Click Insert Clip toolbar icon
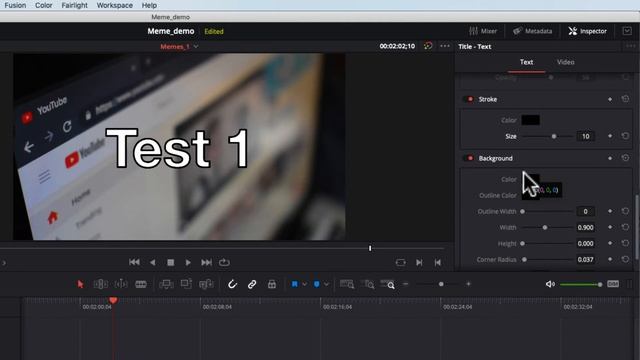 pos(166,284)
